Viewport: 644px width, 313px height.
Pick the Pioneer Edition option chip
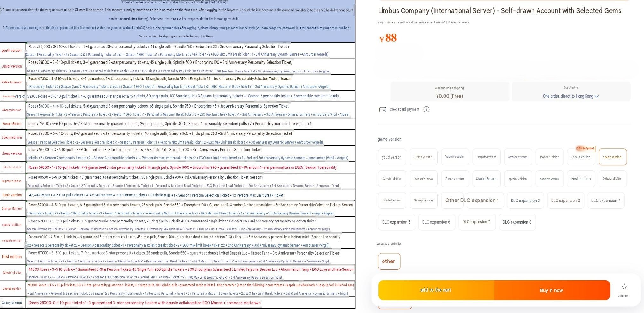pos(549,157)
